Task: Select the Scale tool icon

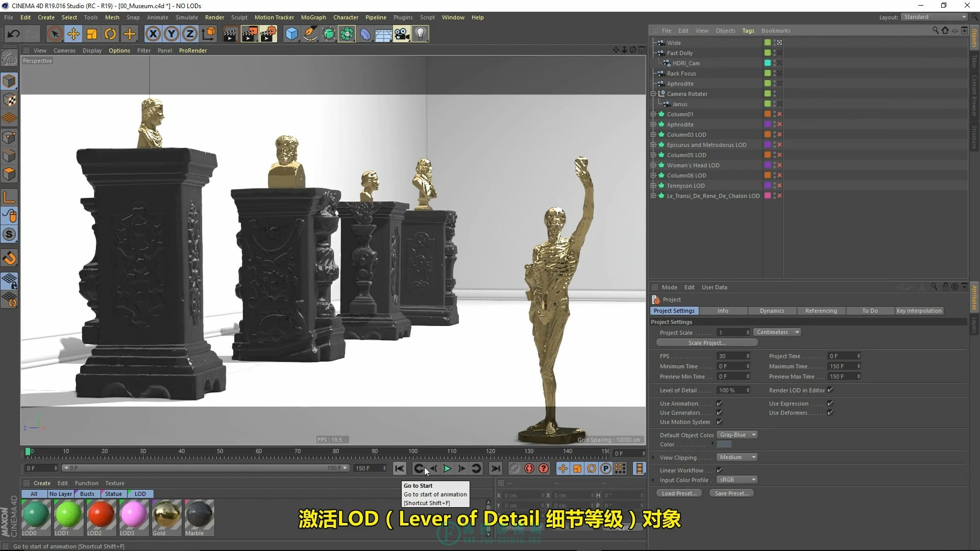Action: click(92, 34)
